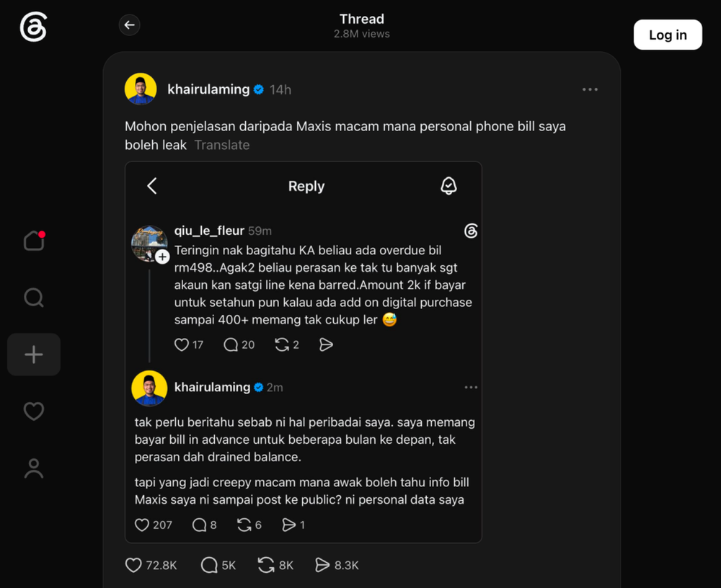721x588 pixels.
Task: Click khairulaming's avatar at post top
Action: [141, 89]
